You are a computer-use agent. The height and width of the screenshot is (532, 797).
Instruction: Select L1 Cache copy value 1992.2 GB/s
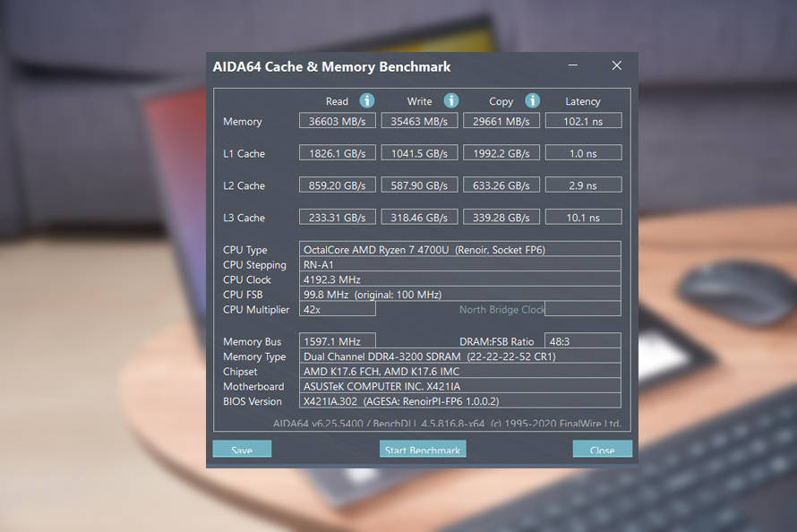[x=501, y=153]
